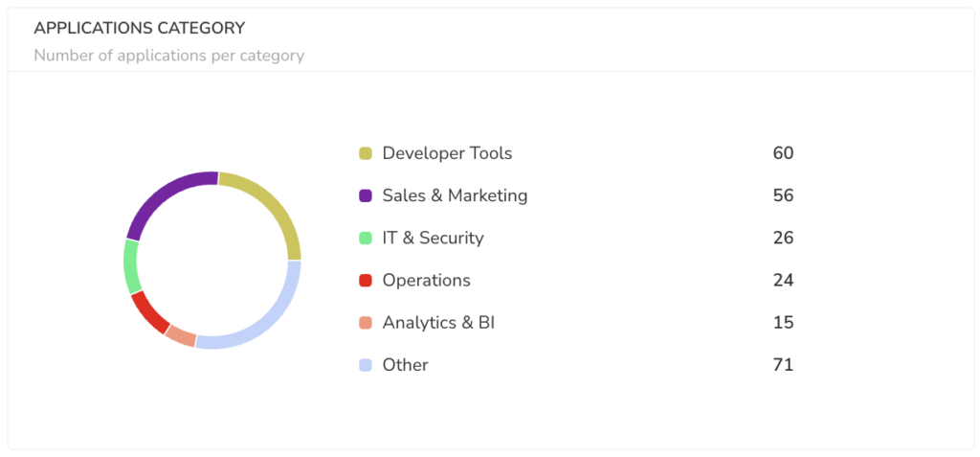Click the Analytics & BI salmon legend swatch
Screen dimensions: 980x457
366,323
